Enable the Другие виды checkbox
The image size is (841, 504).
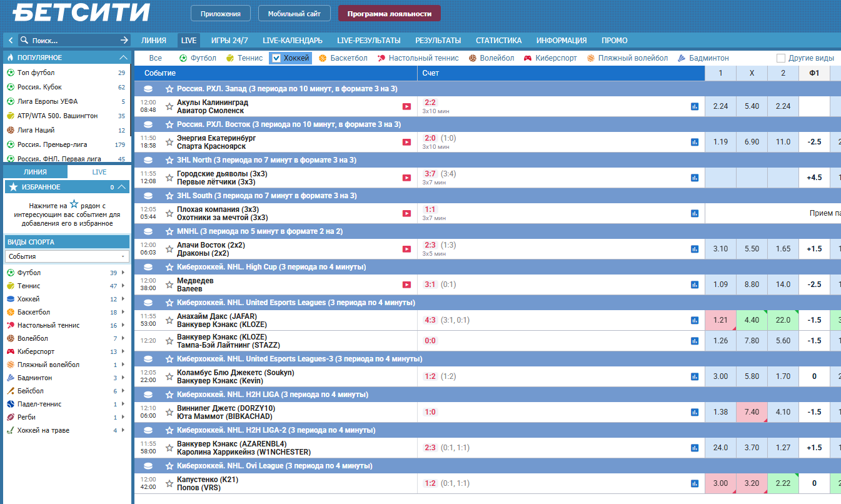[780, 58]
